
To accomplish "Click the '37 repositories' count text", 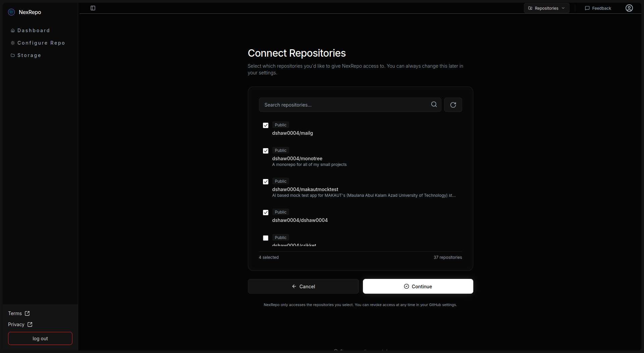I will tap(448, 257).
